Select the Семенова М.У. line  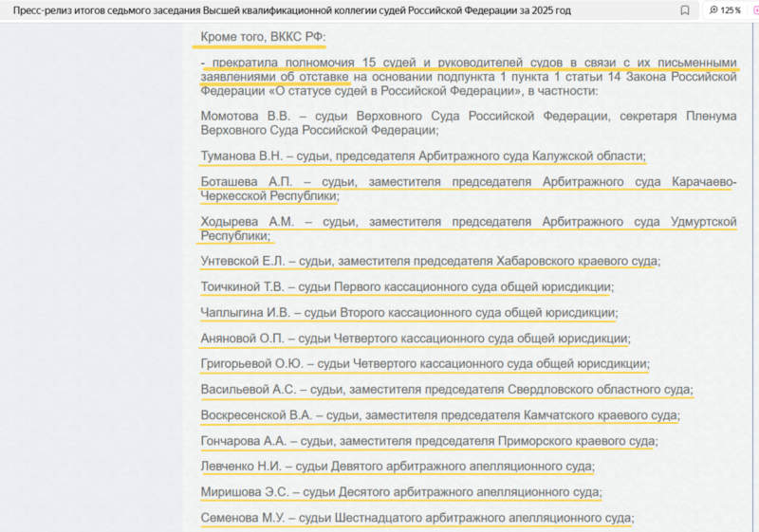[x=417, y=518]
